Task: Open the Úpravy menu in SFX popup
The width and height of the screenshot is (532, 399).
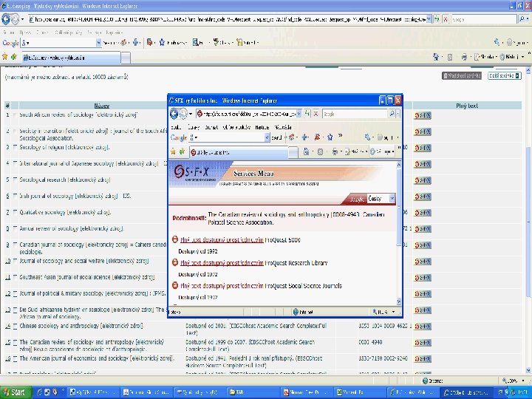Action: pyautogui.click(x=194, y=127)
